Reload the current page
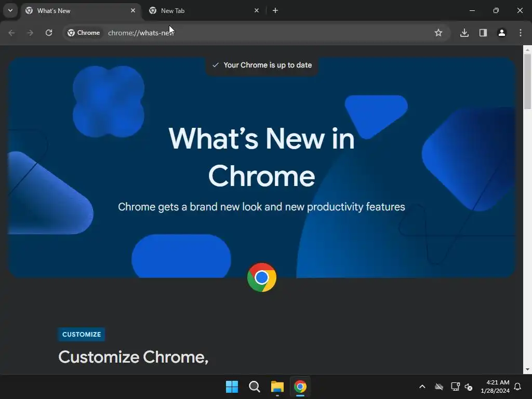The width and height of the screenshot is (532, 399). click(x=49, y=33)
